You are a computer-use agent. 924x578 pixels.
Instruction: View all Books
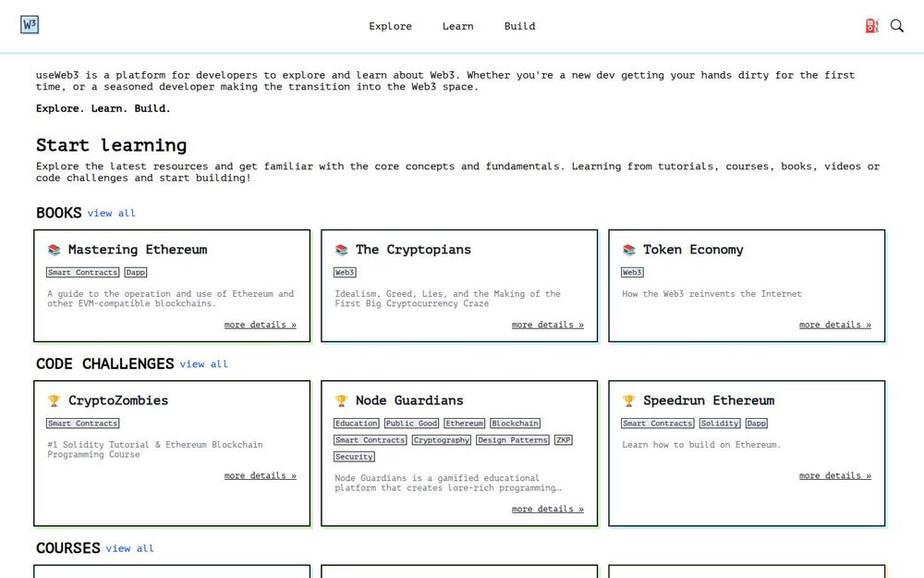click(x=112, y=213)
